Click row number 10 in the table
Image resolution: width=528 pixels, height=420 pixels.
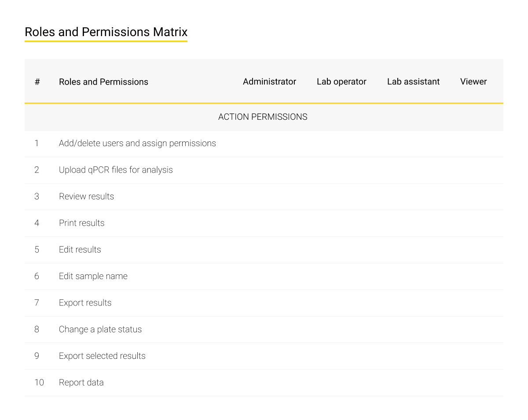pyautogui.click(x=39, y=383)
